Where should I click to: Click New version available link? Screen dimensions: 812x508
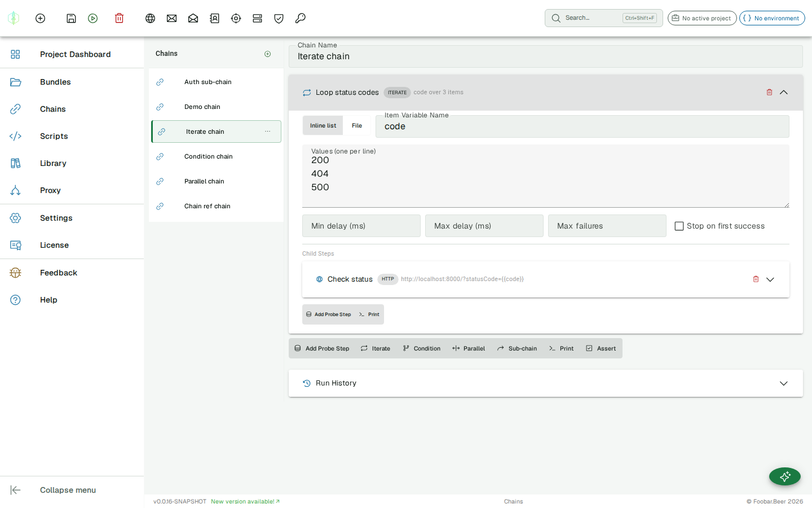(245, 501)
